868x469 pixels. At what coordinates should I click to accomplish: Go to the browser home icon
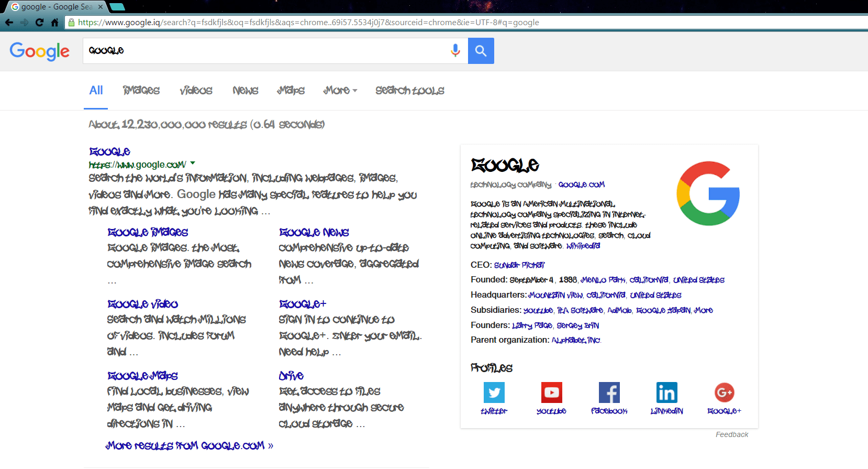tap(54, 23)
